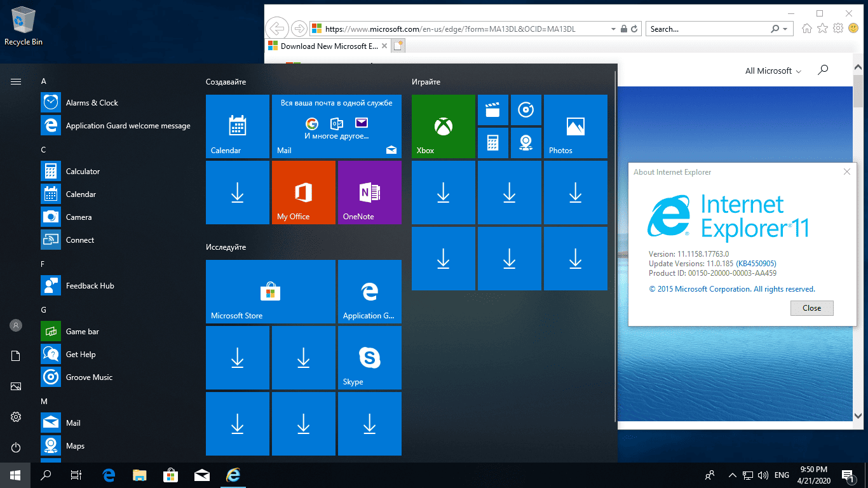This screenshot has height=488, width=868.
Task: Select the Download New Microsoft Edge tab
Action: [328, 46]
